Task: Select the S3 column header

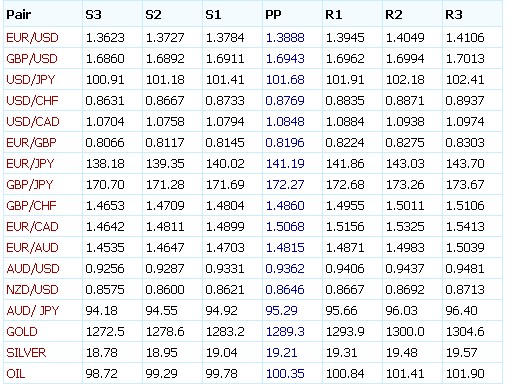Action: tap(93, 14)
